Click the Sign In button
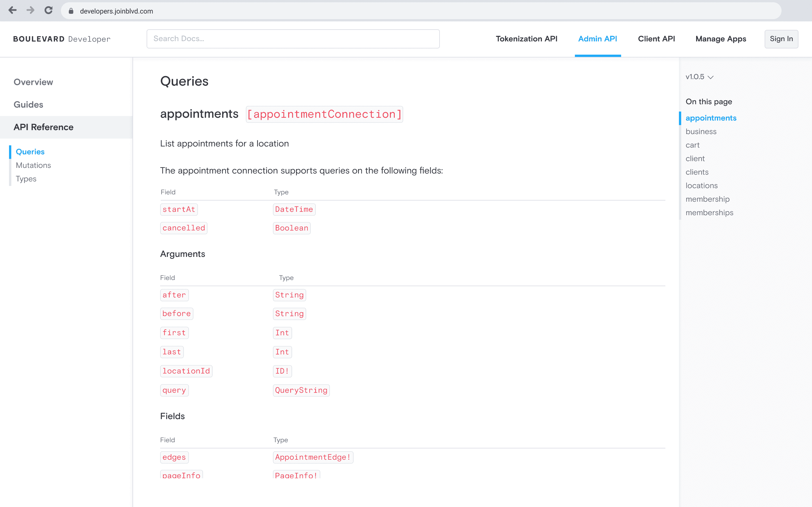Screen dimensions: 812x507 tap(781, 39)
